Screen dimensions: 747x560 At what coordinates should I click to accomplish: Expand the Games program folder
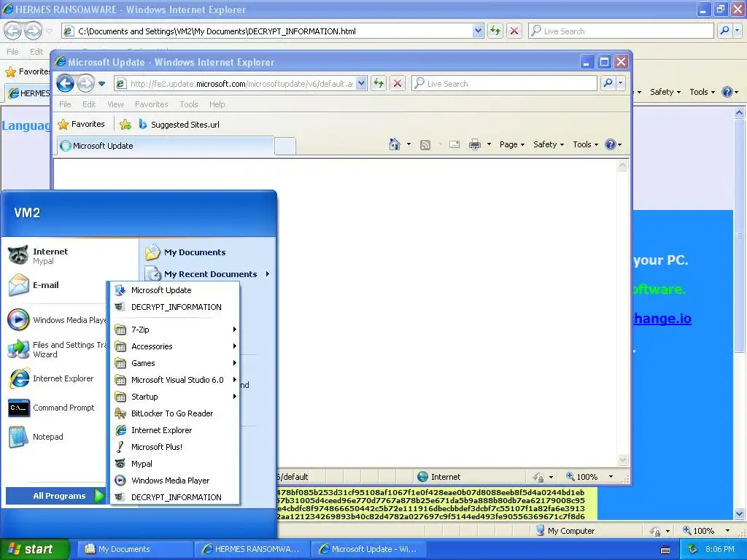pos(175,363)
